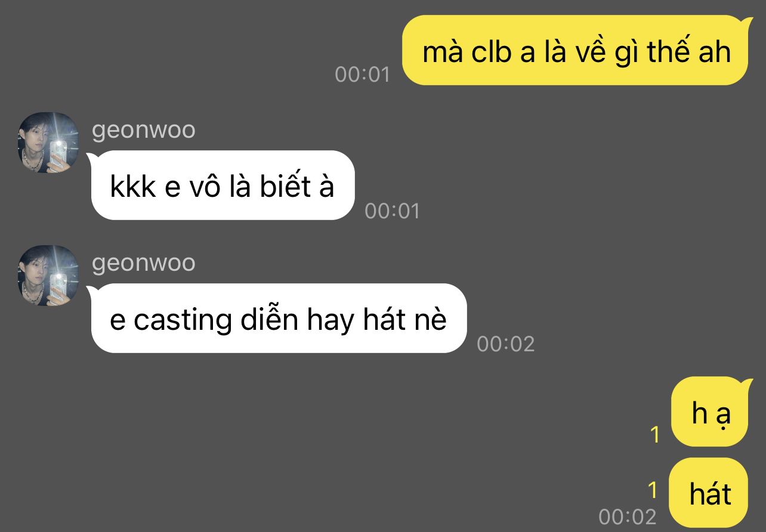Tap the geonwoo name above the casting message
This screenshot has height=532, width=766.
[x=143, y=263]
